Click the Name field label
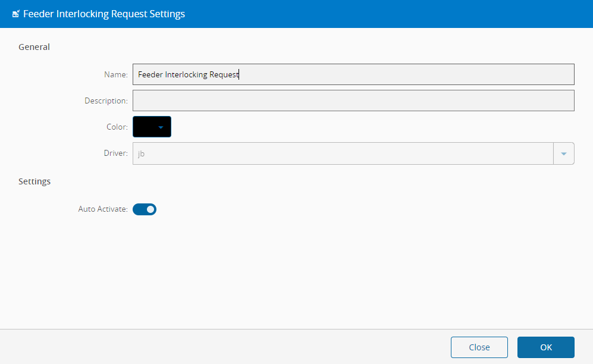 [x=115, y=75]
